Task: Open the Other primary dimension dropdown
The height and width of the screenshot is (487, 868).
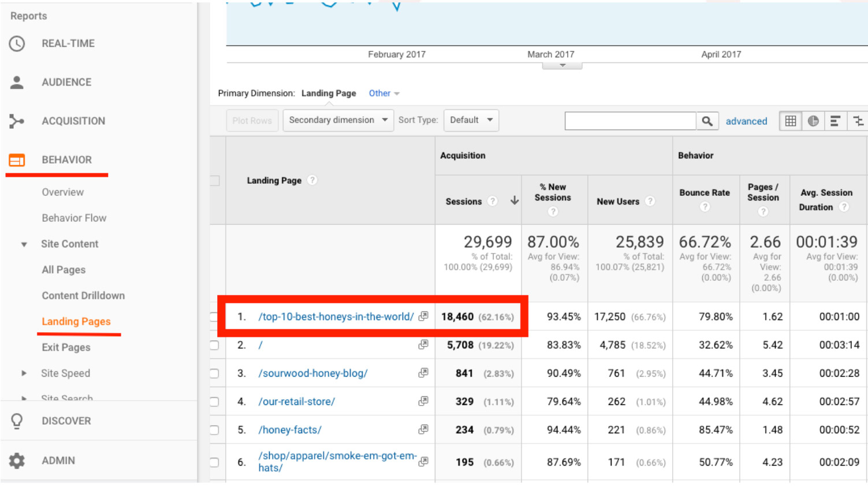Action: pos(384,93)
